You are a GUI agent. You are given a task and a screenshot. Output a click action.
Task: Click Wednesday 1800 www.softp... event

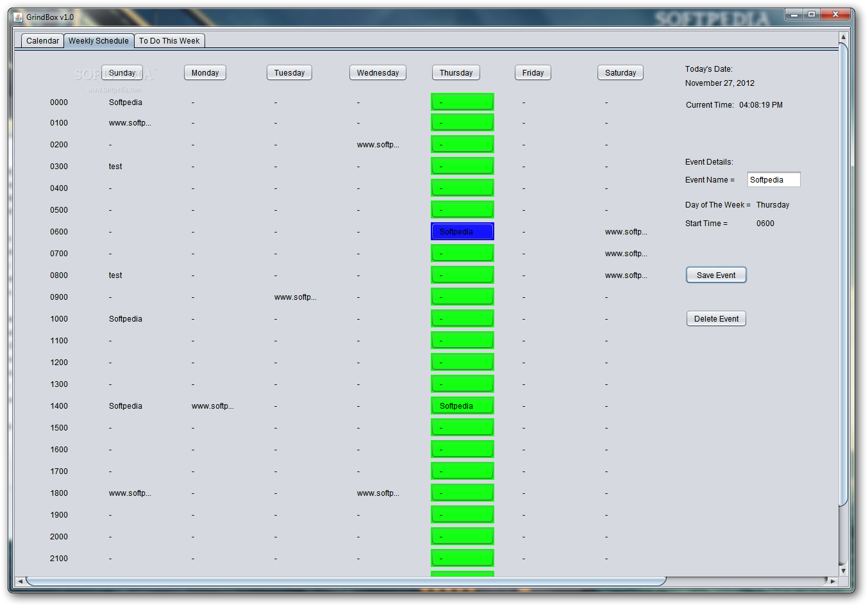pyautogui.click(x=378, y=493)
